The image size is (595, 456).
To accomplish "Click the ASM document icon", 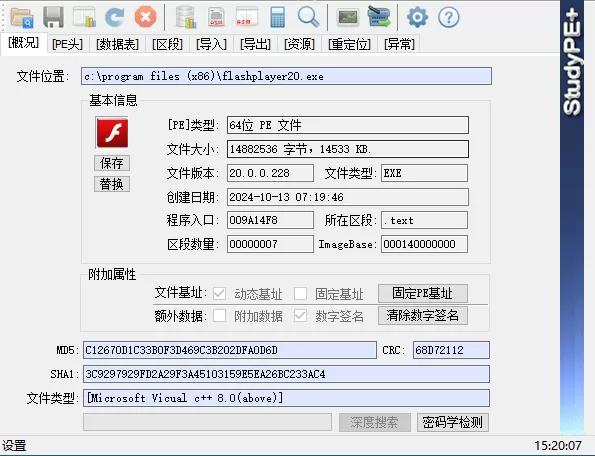I will coord(216,17).
